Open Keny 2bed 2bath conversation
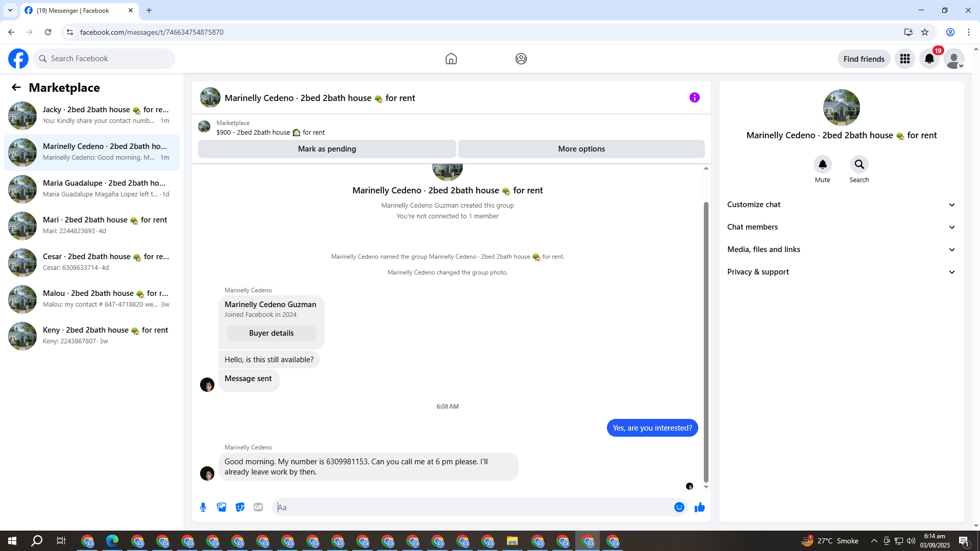The image size is (980, 551). tap(92, 336)
